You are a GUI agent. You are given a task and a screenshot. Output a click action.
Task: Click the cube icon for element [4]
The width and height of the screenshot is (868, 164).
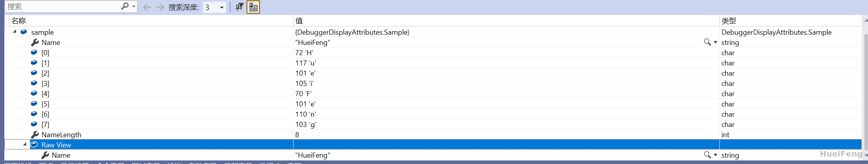(34, 93)
